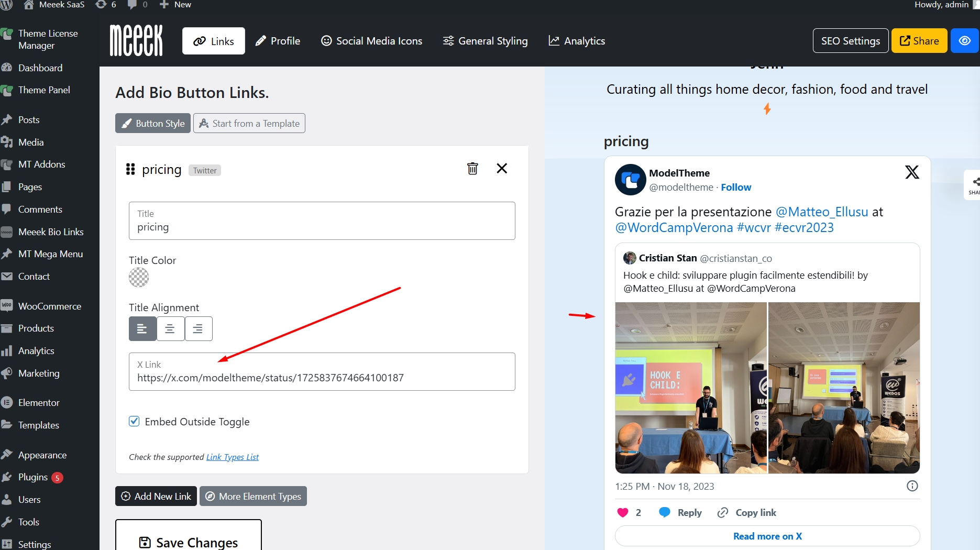Click the @Matteo_Ellusu mention link

tap(822, 212)
